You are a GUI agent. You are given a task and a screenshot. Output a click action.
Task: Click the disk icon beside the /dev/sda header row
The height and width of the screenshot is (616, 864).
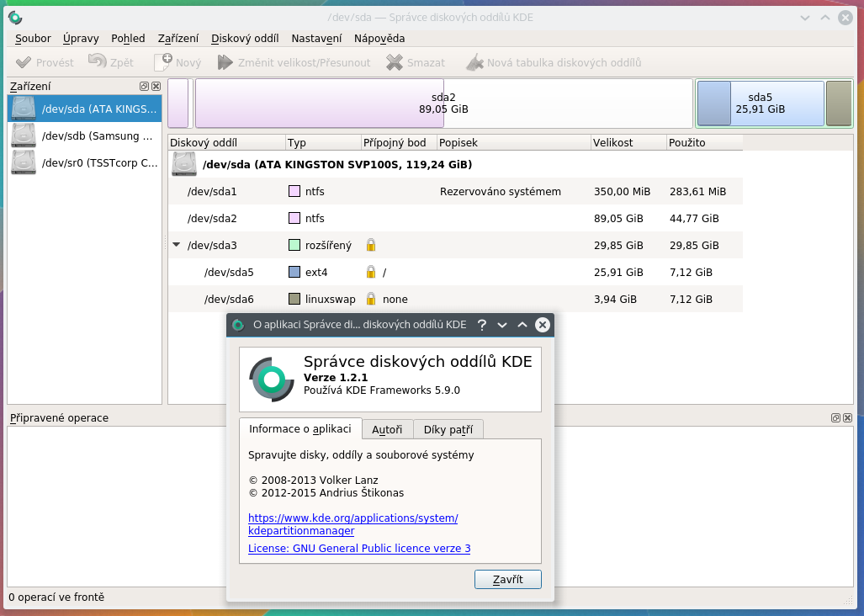(x=184, y=164)
